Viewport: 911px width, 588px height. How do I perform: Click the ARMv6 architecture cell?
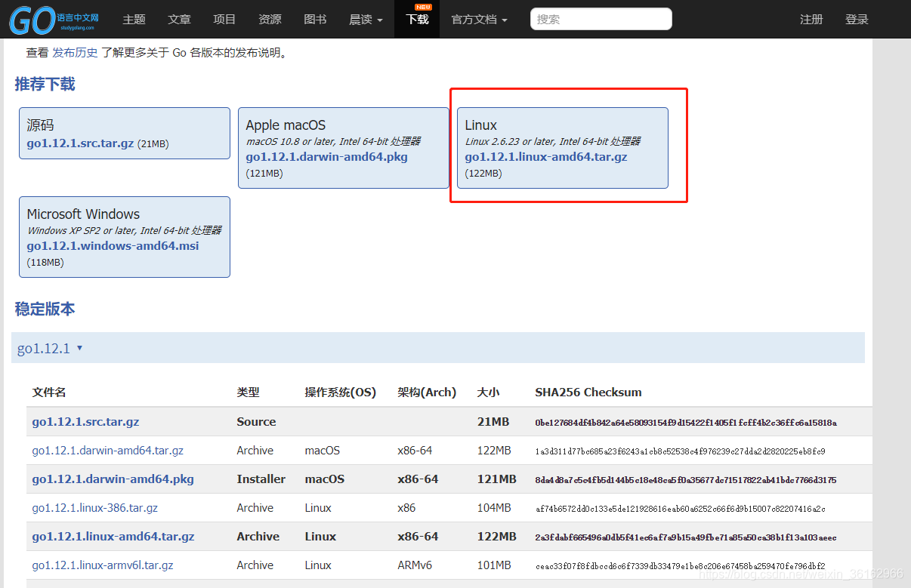tap(415, 565)
